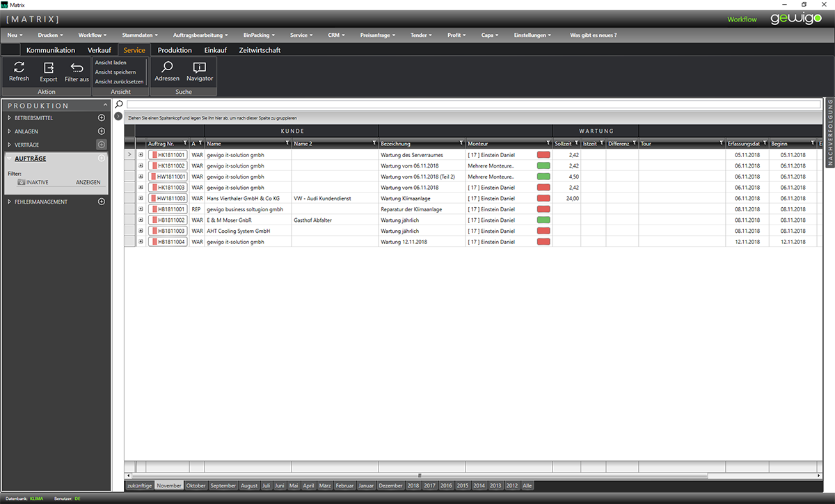Open the filter icon on Tour column
The height and width of the screenshot is (504, 835).
coord(722,143)
